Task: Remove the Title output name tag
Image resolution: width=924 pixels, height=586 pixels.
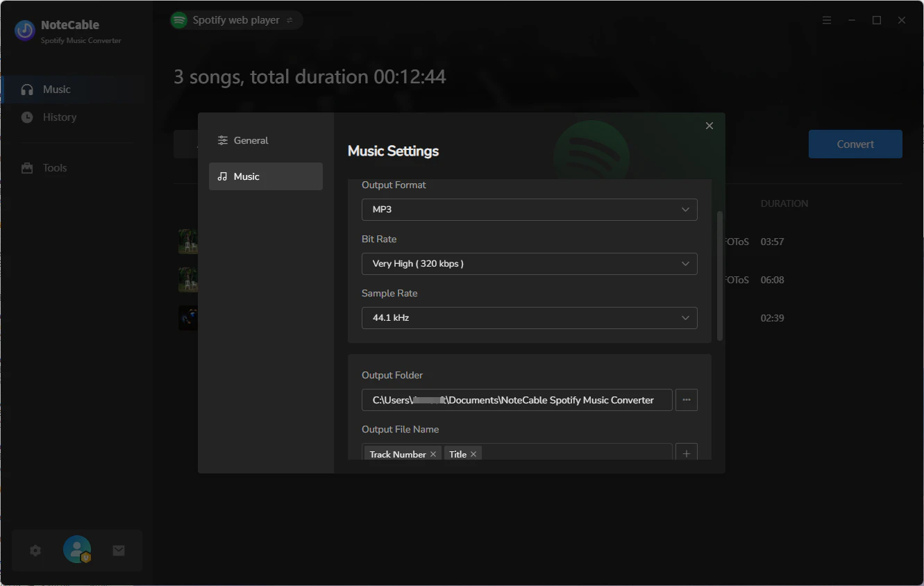Action: pos(474,453)
